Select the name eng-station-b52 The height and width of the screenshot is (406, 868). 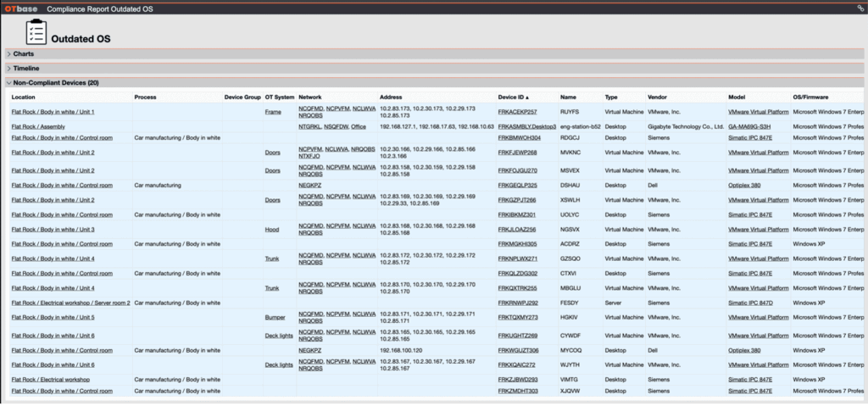[581, 126]
